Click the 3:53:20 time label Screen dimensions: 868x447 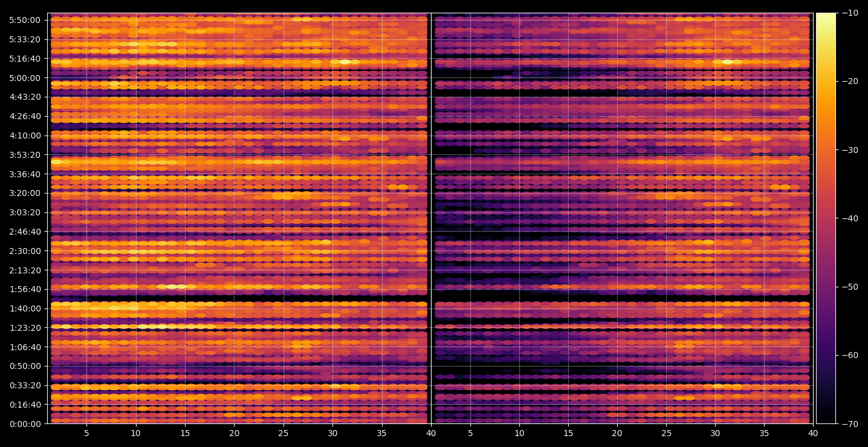tap(25, 154)
